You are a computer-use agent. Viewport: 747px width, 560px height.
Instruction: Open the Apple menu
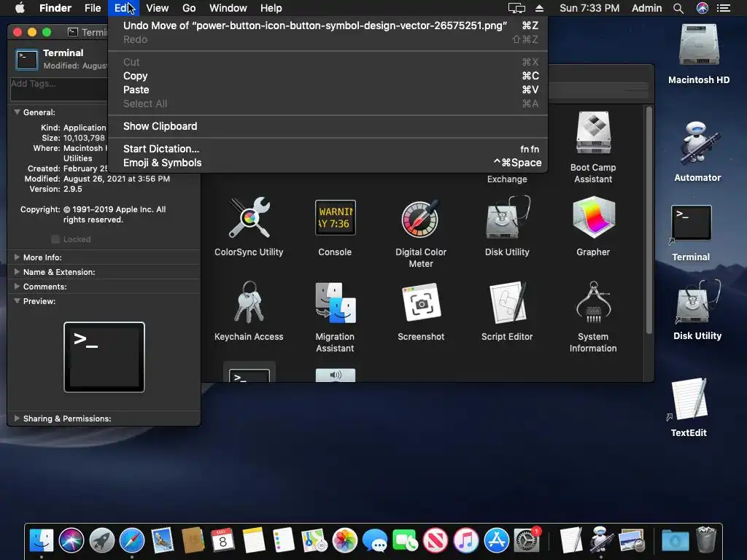click(20, 8)
